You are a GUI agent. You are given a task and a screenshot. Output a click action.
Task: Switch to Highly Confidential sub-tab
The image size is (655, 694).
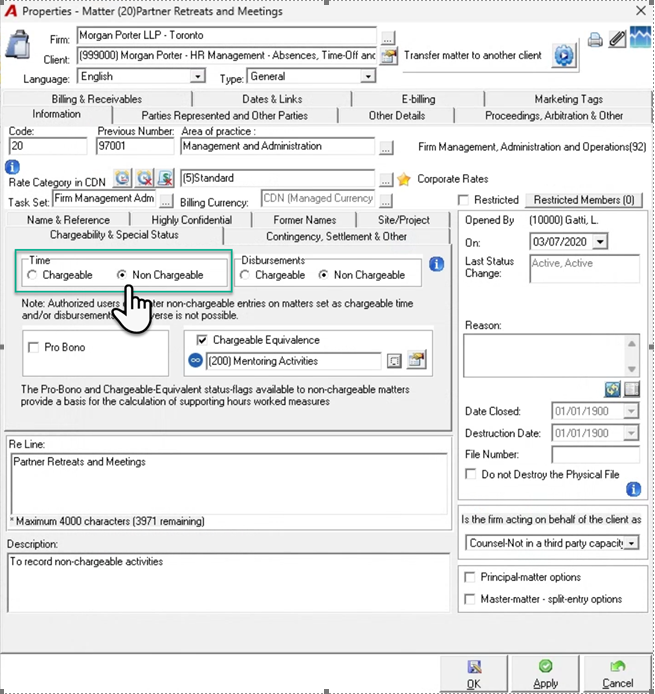(191, 220)
